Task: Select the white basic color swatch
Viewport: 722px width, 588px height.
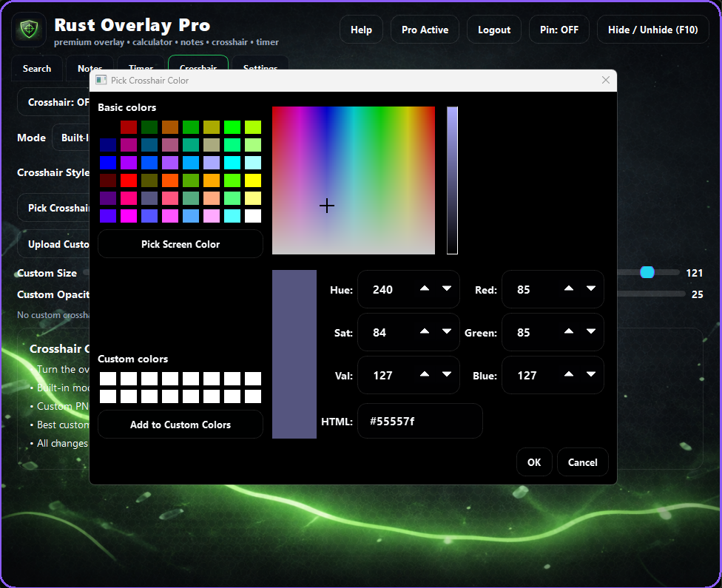Action: 253,216
